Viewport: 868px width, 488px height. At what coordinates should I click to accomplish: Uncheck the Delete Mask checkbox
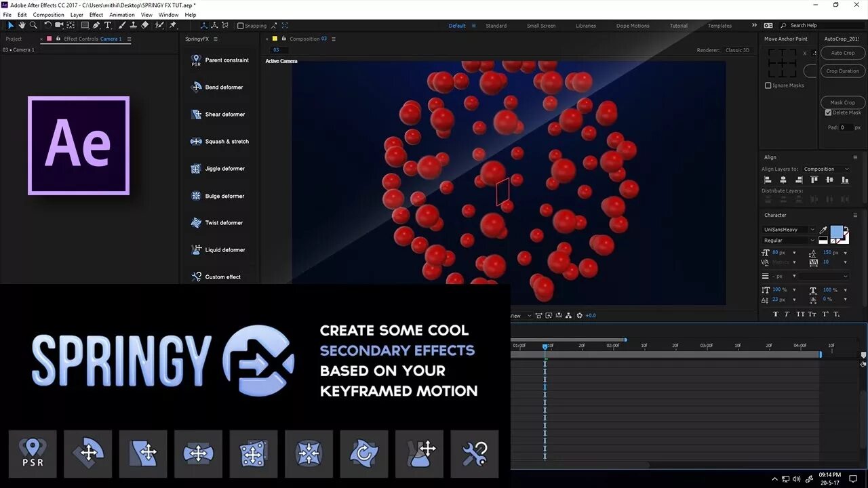coord(828,113)
